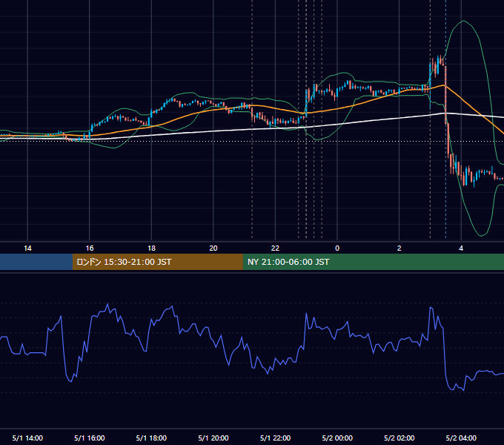Click the 2 hour axis label

point(399,248)
